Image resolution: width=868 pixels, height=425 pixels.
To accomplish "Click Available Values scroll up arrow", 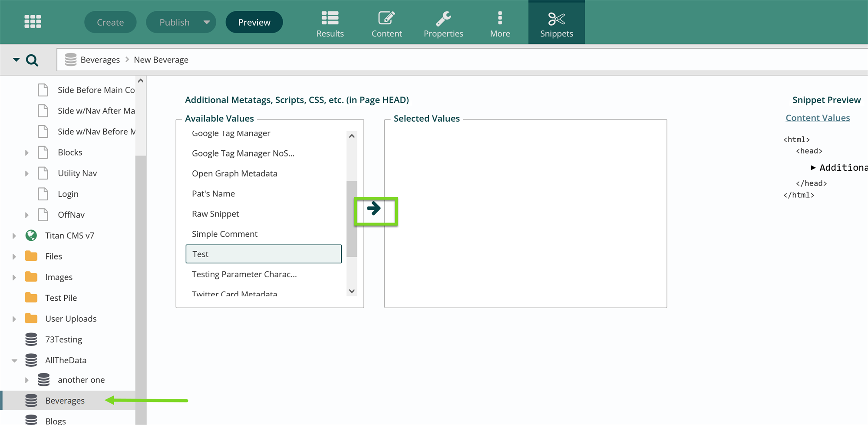I will coord(352,136).
